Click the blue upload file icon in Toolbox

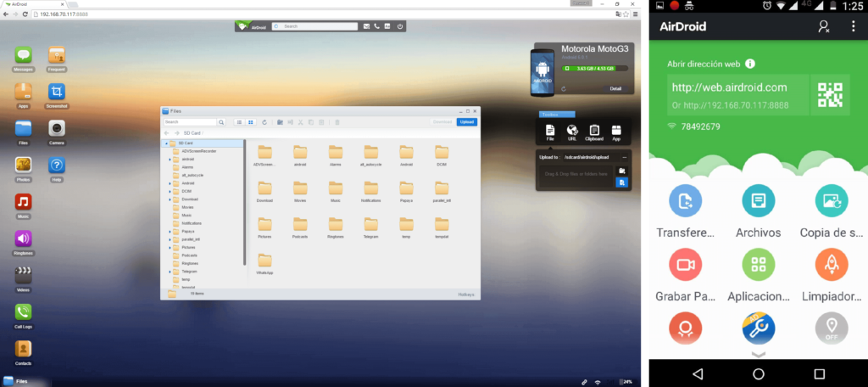621,182
